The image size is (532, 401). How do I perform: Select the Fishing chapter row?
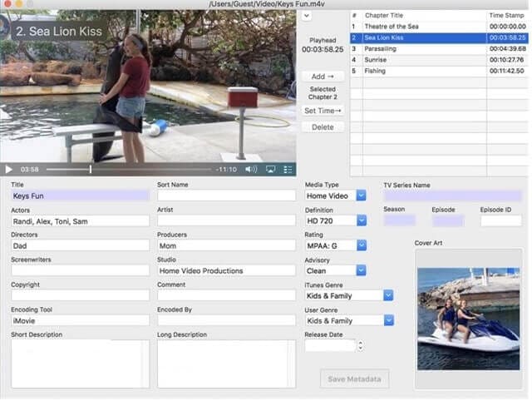[439, 71]
